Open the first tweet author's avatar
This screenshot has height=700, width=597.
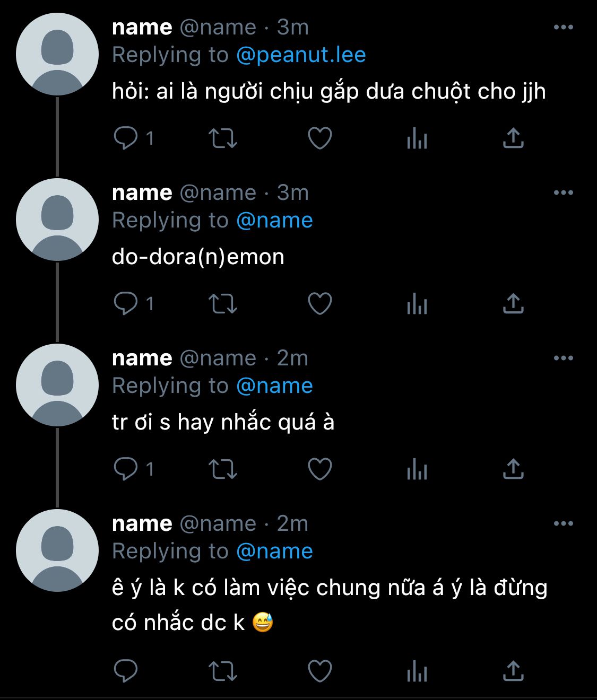[x=57, y=54]
